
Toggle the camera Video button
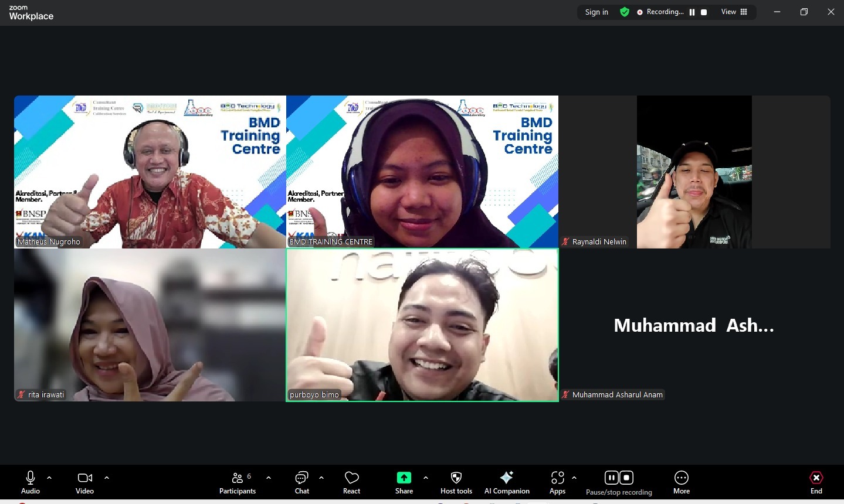[x=84, y=482]
